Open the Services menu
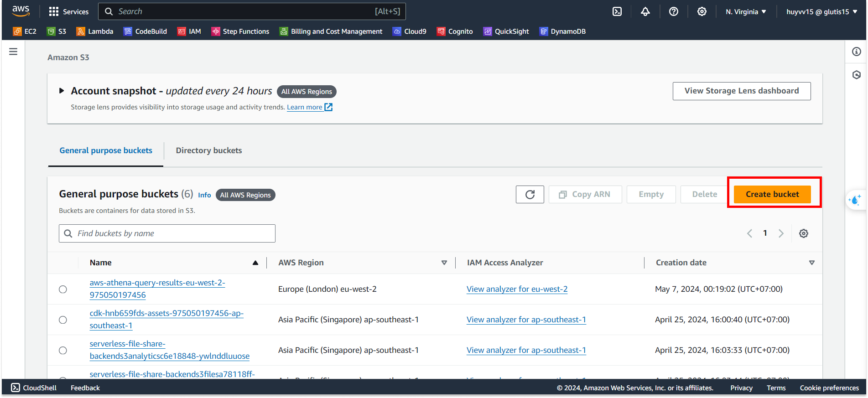868x398 pixels. pos(69,12)
